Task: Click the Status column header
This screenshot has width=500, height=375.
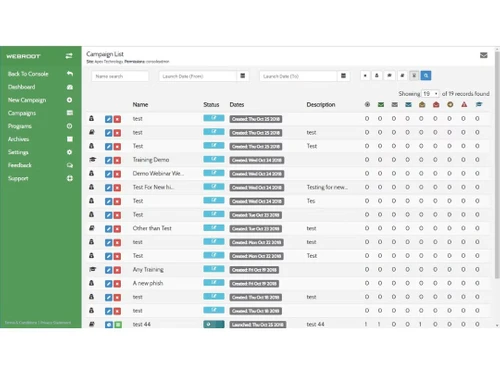Action: coord(211,105)
